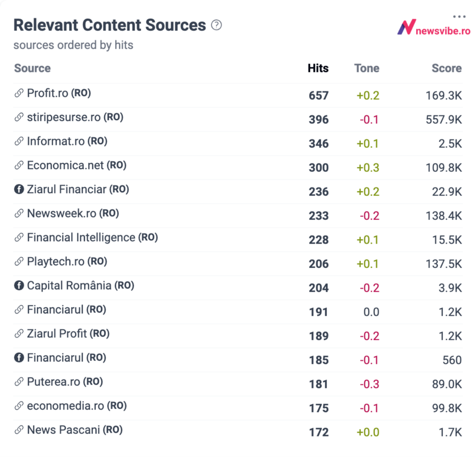Open the Financial Intelligence source link
476x457 pixels.
coord(81,237)
